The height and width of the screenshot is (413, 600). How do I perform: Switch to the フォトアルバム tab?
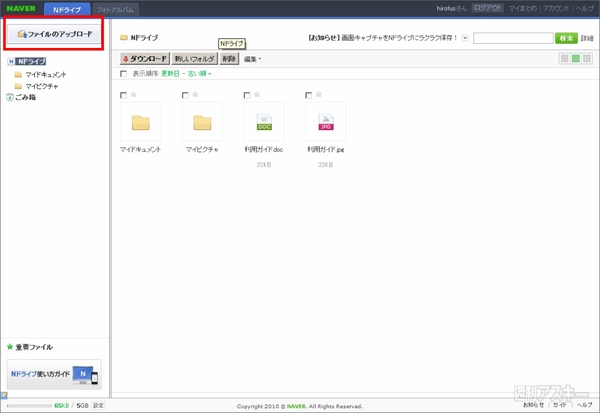pyautogui.click(x=115, y=10)
